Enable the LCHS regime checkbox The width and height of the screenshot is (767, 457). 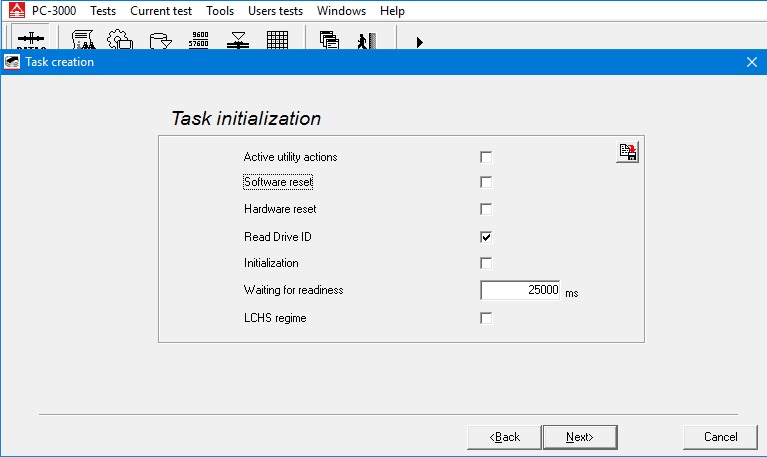coord(486,318)
